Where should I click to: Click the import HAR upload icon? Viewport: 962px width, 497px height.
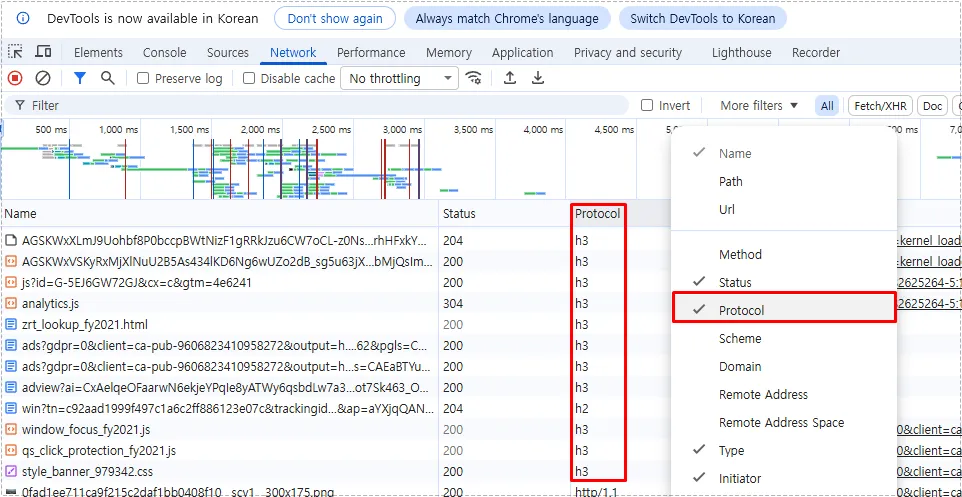pyautogui.click(x=510, y=78)
